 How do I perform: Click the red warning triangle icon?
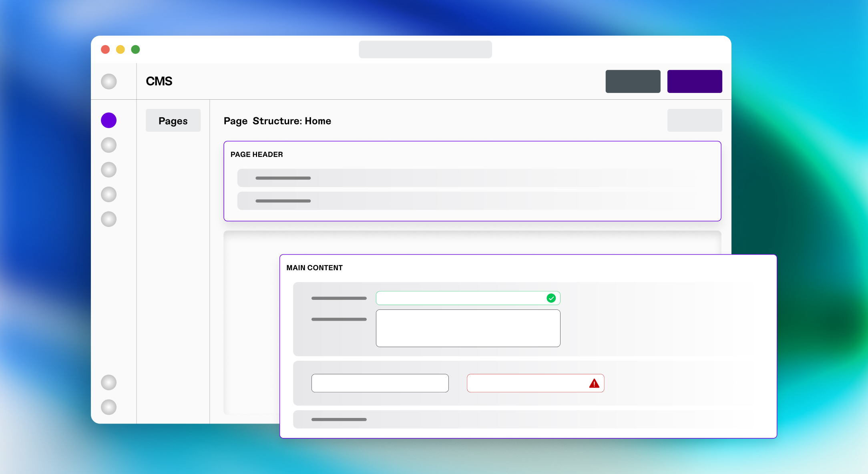coord(594,384)
